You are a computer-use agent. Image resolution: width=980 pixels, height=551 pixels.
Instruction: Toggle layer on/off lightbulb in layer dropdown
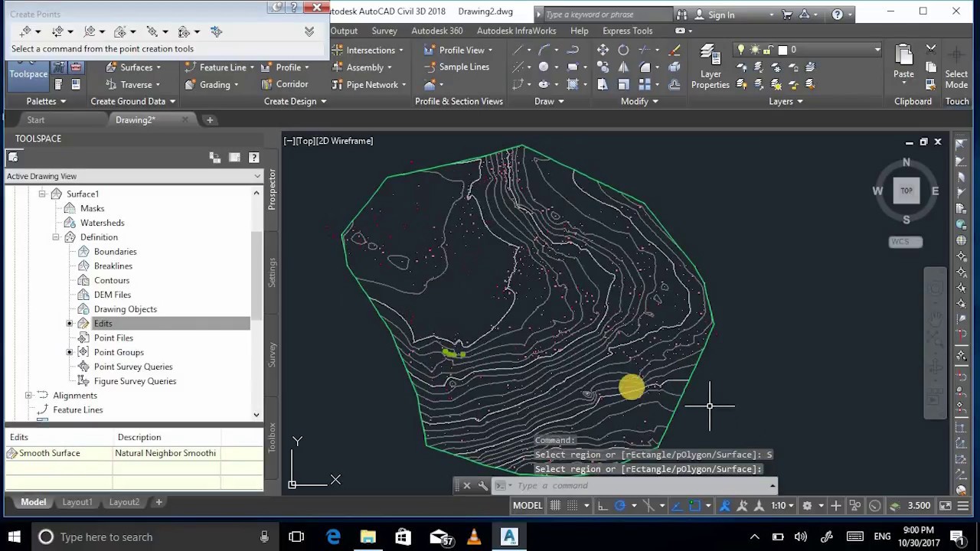point(740,50)
